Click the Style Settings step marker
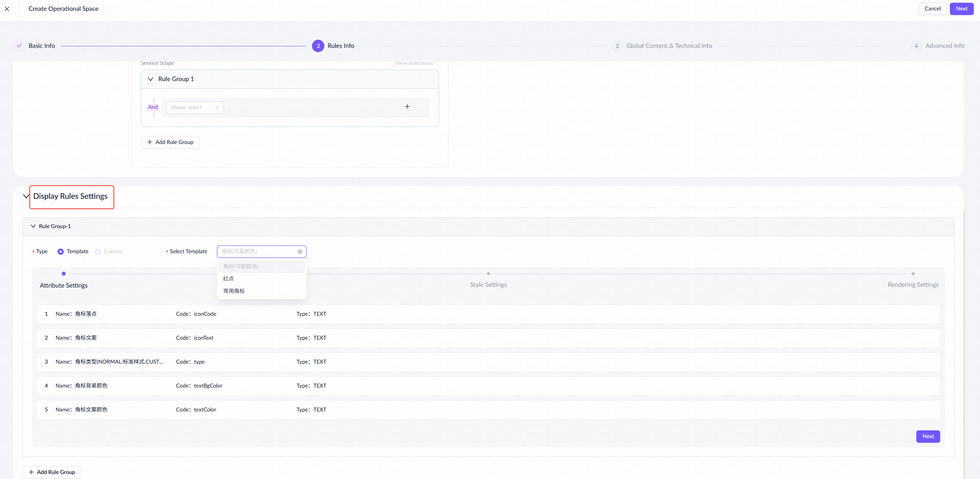The width and height of the screenshot is (980, 479). (488, 274)
